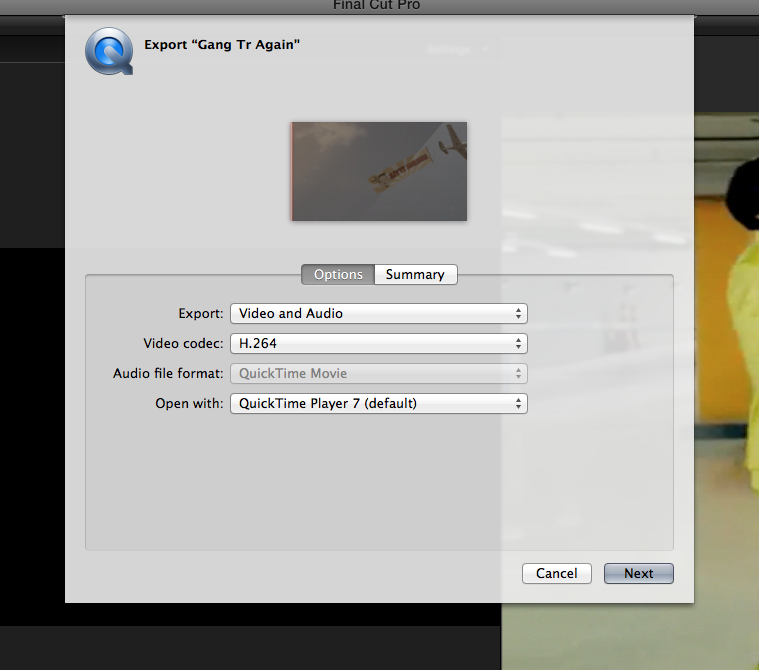Switch to the Options tab
Viewport: 759px width, 670px height.
tap(338, 274)
